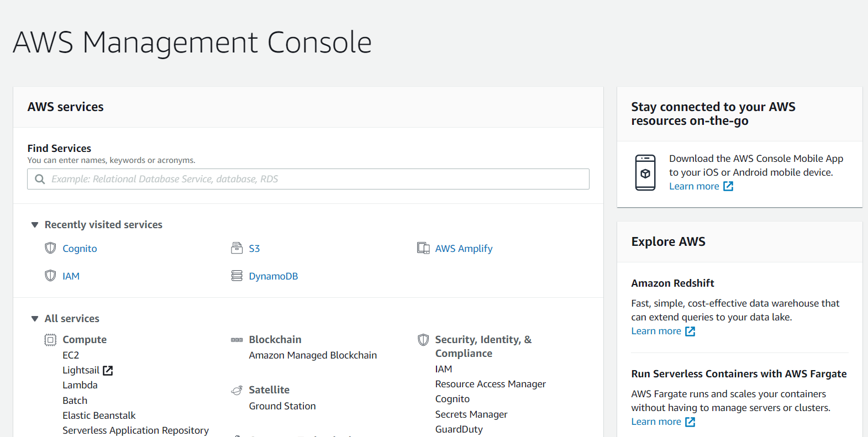
Task: Open Elastic Beanstalk service
Action: pos(99,415)
